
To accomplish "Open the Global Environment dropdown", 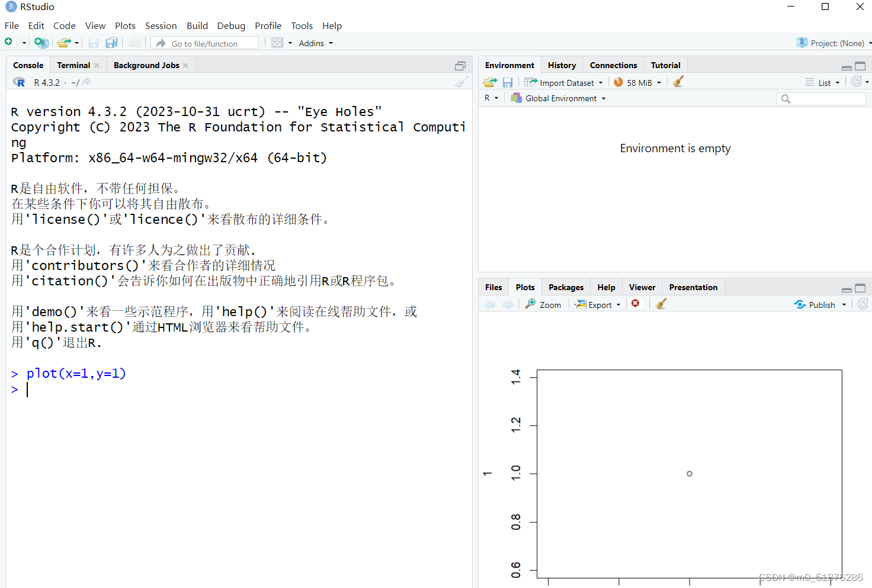I will click(559, 98).
